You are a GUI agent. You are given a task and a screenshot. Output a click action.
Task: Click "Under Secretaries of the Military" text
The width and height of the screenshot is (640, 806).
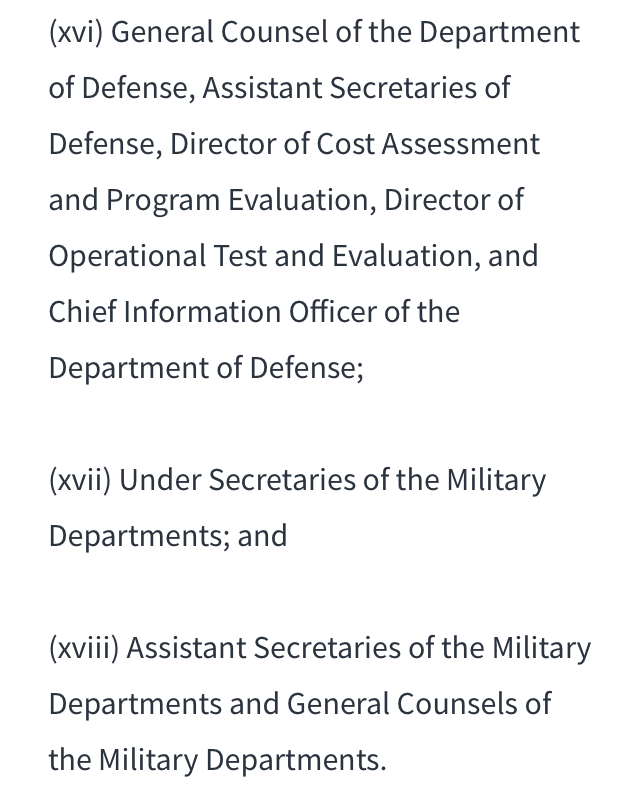(x=333, y=481)
